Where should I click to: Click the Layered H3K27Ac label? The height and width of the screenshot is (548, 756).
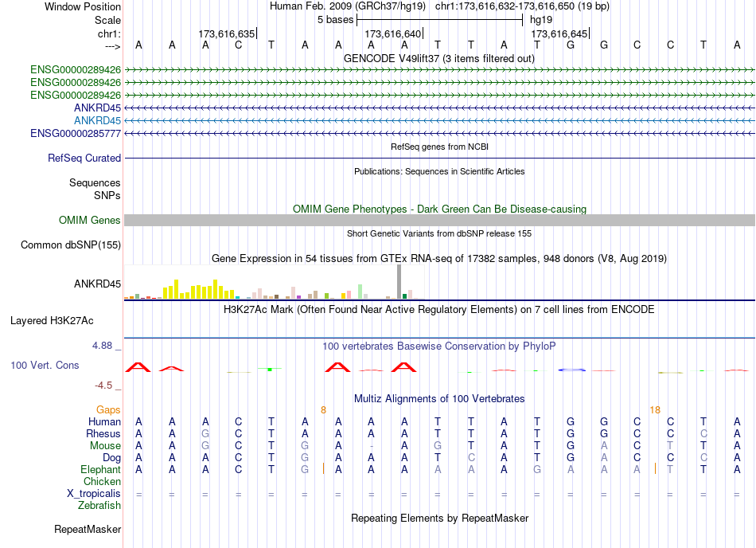point(52,321)
